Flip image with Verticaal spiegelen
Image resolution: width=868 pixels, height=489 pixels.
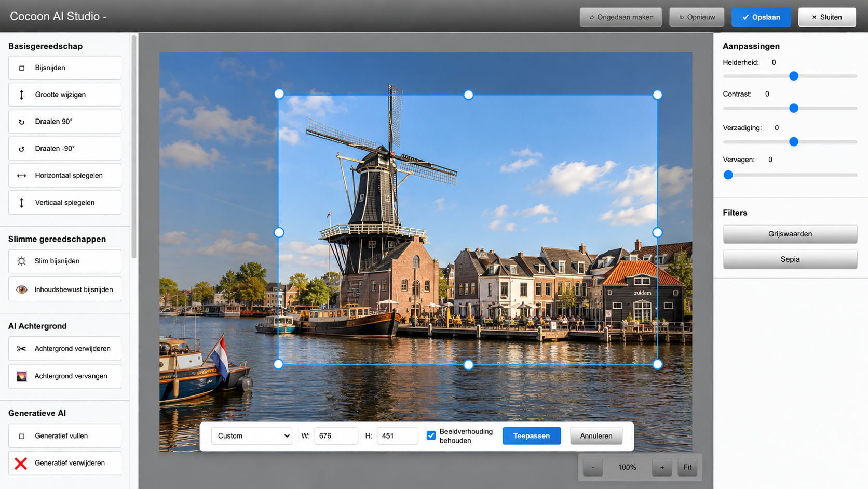point(65,203)
